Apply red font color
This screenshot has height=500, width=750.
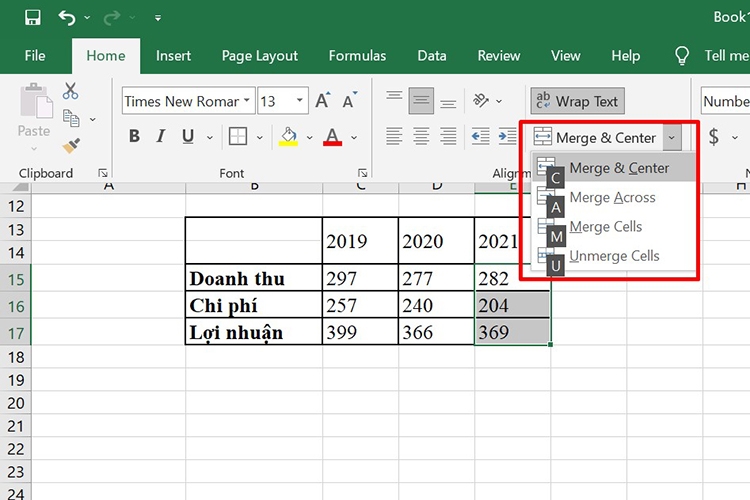click(x=332, y=136)
